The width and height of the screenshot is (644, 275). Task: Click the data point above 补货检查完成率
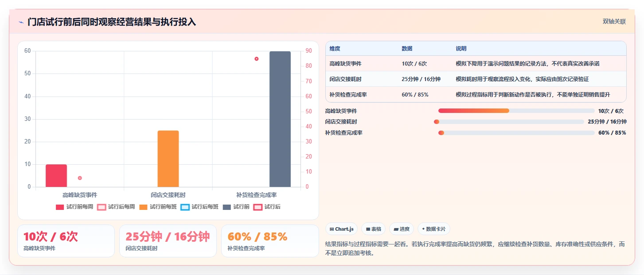click(x=256, y=59)
